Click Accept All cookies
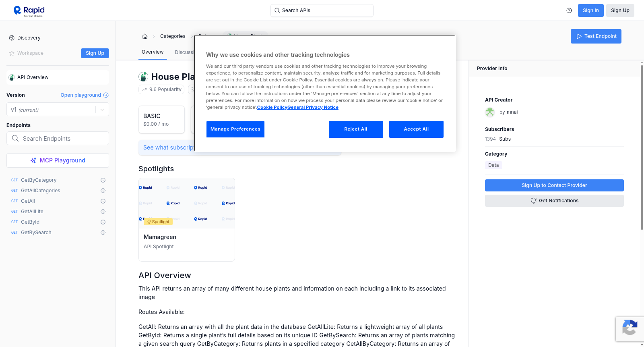 coord(416,129)
